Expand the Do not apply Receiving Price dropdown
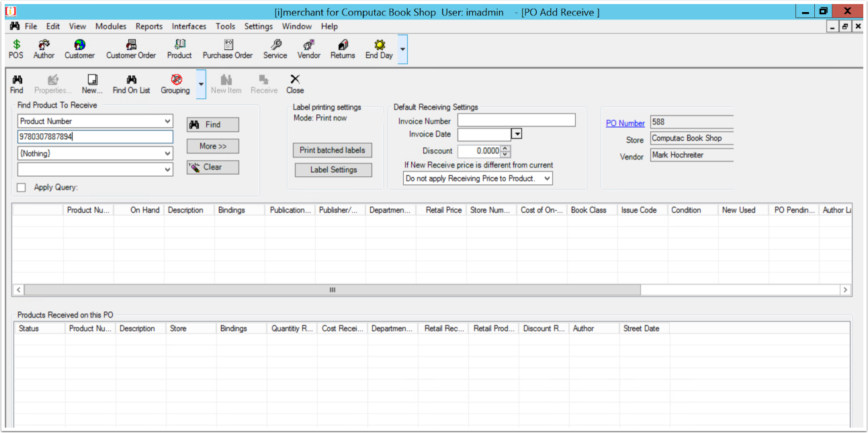This screenshot has width=868, height=433. coord(547,178)
